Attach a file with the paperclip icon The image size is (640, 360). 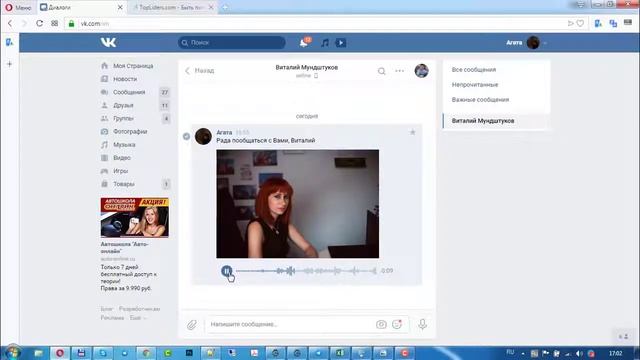[191, 324]
